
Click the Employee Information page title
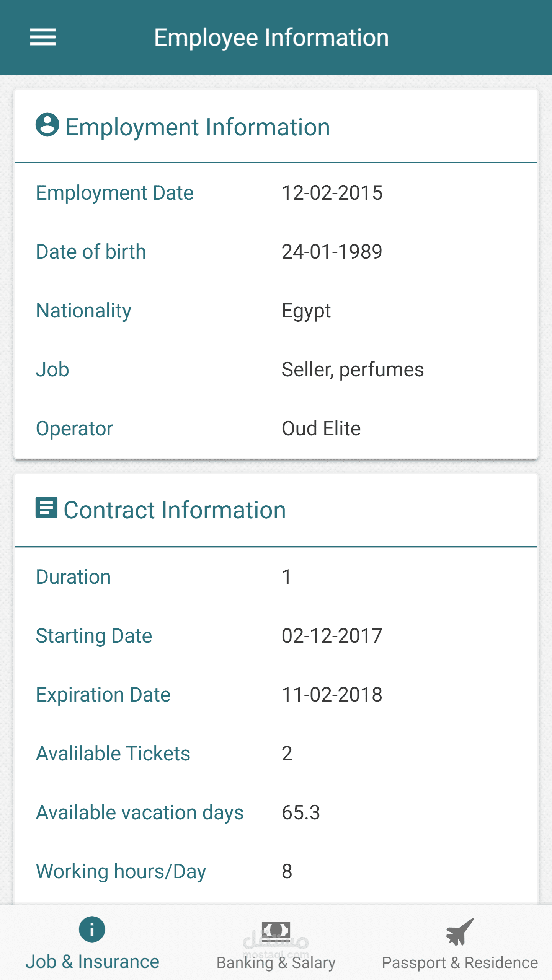click(271, 37)
